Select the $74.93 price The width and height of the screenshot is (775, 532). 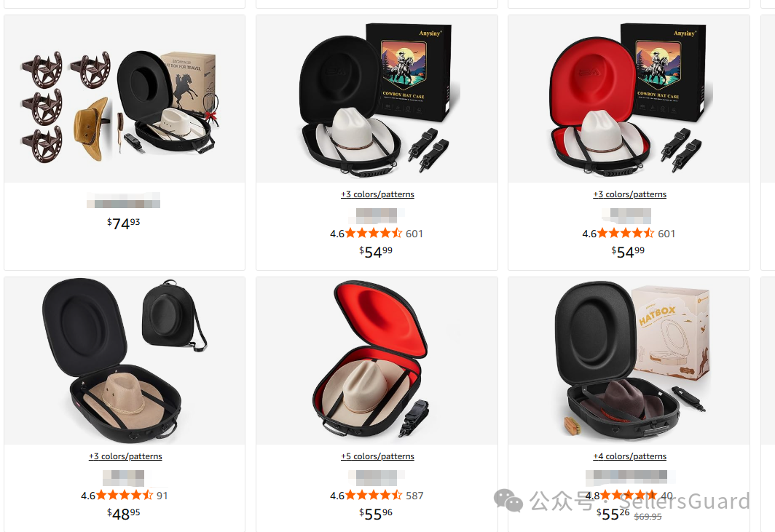[124, 223]
